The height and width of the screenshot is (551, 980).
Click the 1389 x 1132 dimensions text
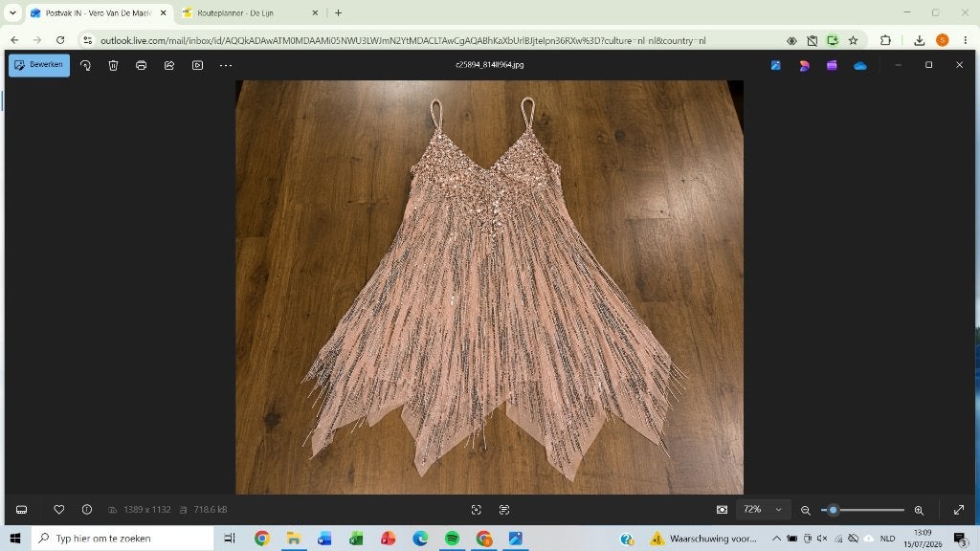point(146,510)
